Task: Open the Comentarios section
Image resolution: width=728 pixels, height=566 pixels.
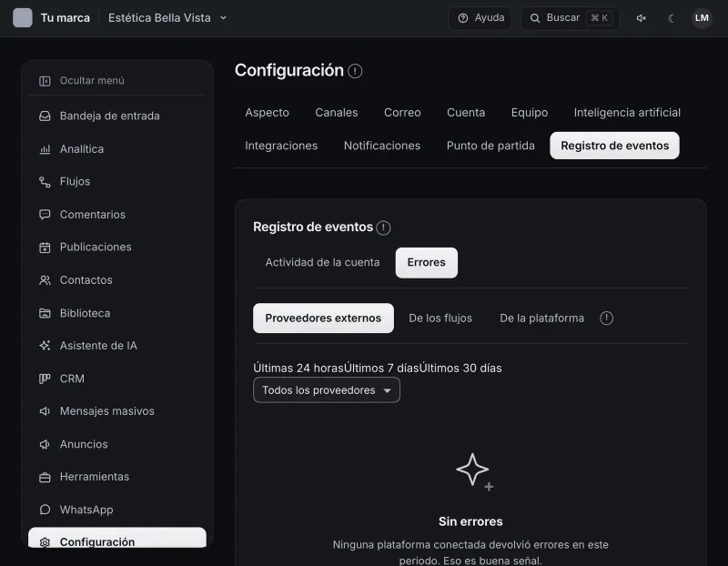Action: click(x=117, y=215)
